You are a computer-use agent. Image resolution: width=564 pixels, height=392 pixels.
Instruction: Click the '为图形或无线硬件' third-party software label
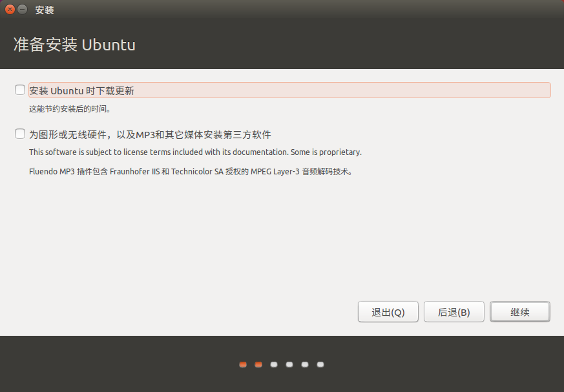click(150, 134)
